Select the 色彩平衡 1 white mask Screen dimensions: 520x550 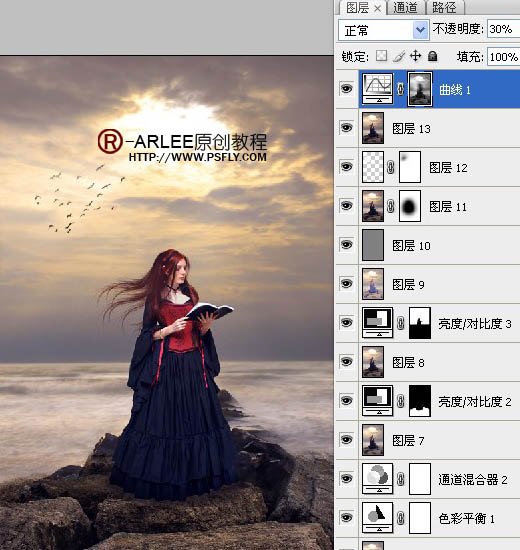(420, 518)
